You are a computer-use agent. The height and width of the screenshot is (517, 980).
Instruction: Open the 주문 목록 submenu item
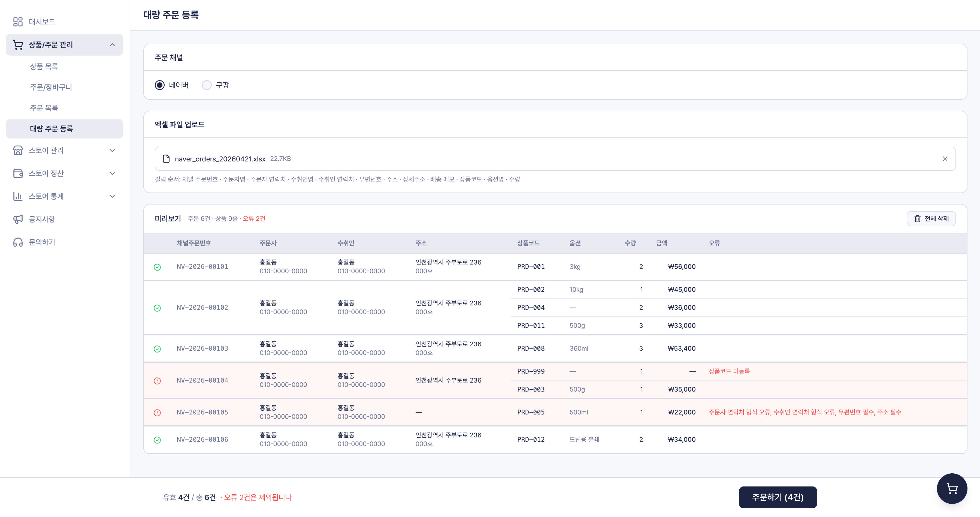tap(44, 108)
